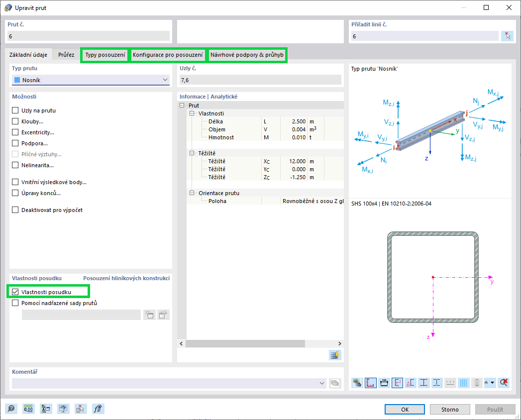Tick the Úpravy konců checkbox
The width and height of the screenshot is (521, 420).
click(x=15, y=193)
